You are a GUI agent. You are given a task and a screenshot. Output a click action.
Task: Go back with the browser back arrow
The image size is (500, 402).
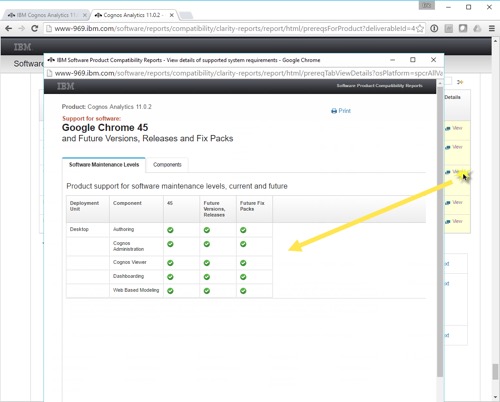9,28
